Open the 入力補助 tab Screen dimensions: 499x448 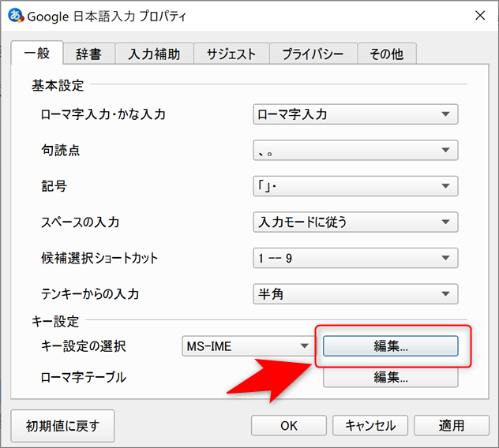click(154, 54)
